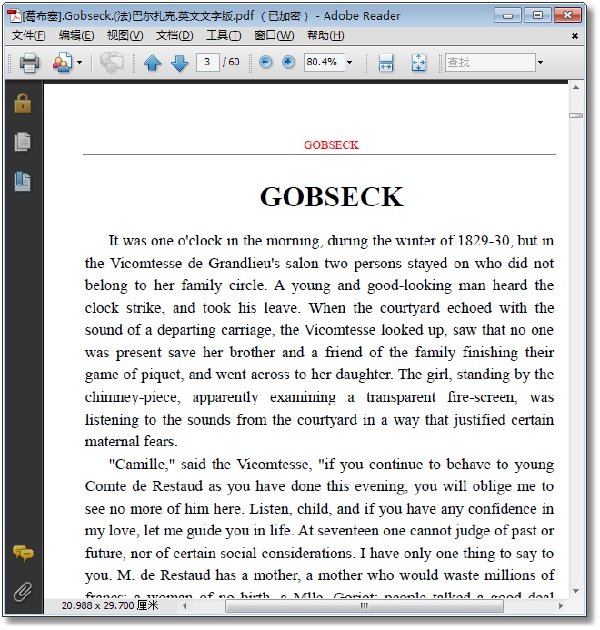Go to previous page with up arrow

[152, 63]
